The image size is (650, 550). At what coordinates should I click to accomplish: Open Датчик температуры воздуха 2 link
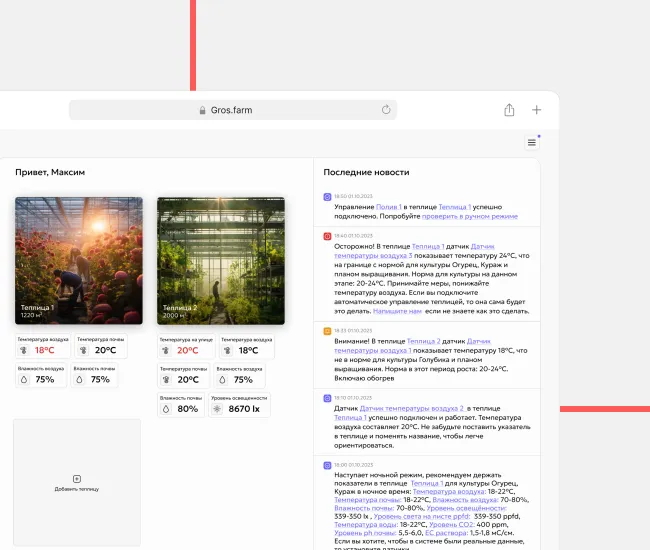pos(412,408)
